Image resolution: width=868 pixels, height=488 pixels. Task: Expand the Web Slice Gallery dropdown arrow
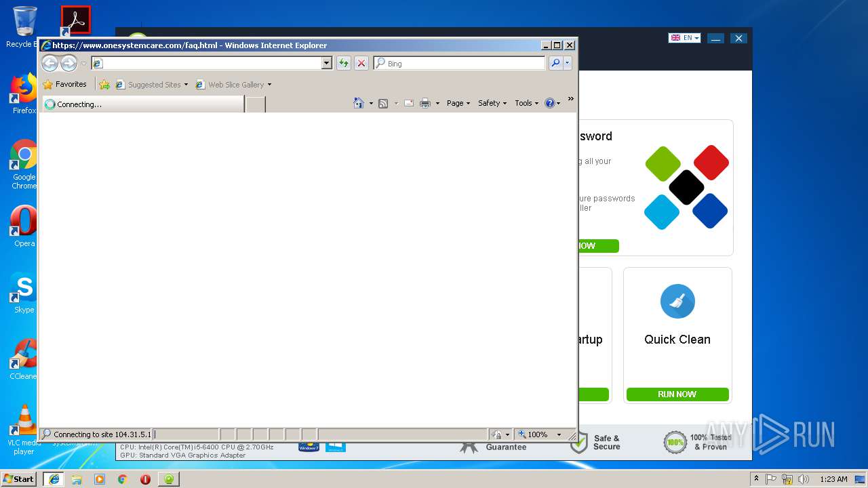point(269,85)
